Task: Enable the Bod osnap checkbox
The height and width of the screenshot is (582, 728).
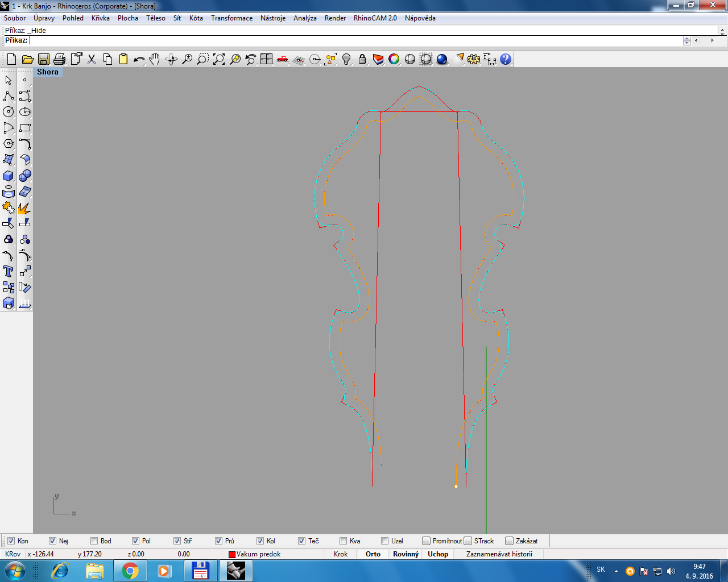Action: [94, 541]
